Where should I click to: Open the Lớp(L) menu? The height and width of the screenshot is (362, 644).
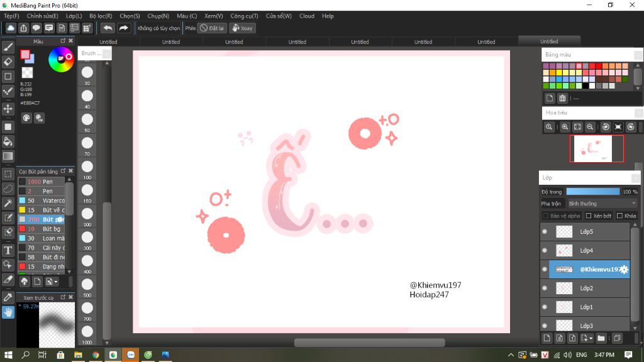74,16
